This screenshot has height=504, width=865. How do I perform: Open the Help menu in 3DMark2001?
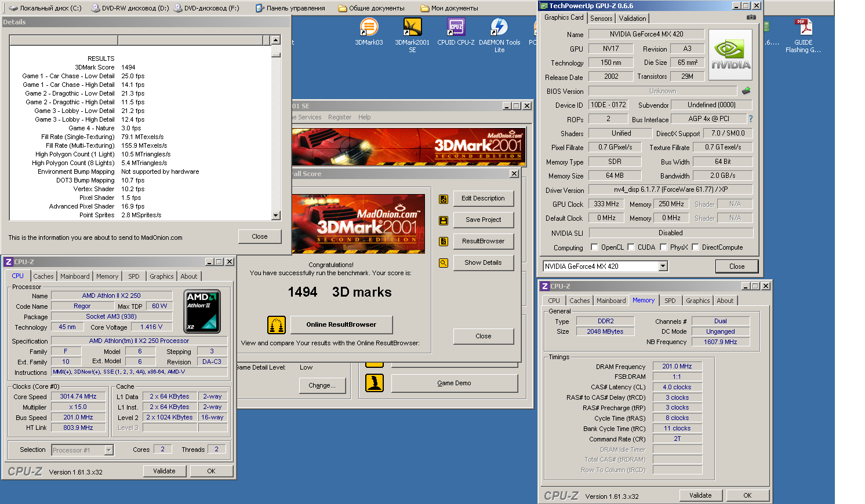pyautogui.click(x=364, y=117)
